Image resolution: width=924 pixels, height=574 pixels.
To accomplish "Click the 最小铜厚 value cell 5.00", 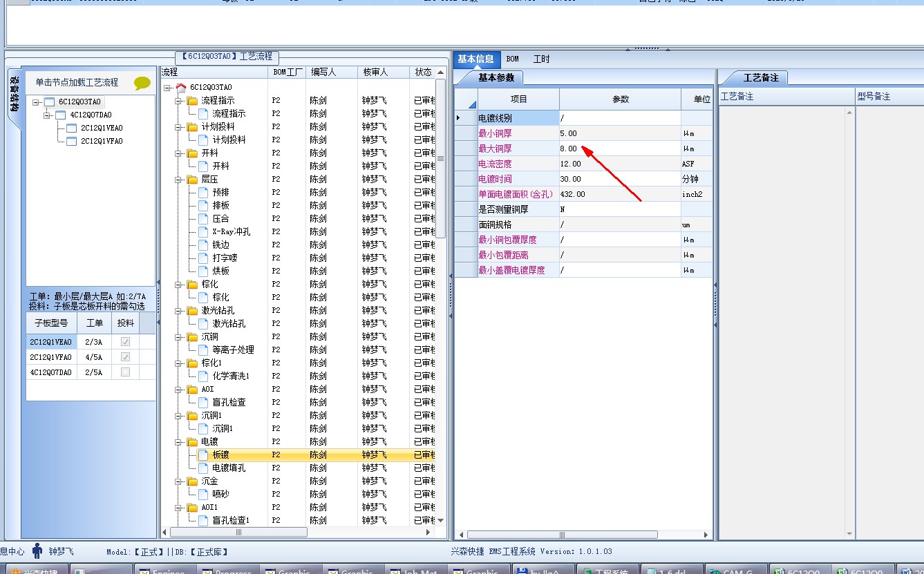I will point(620,133).
